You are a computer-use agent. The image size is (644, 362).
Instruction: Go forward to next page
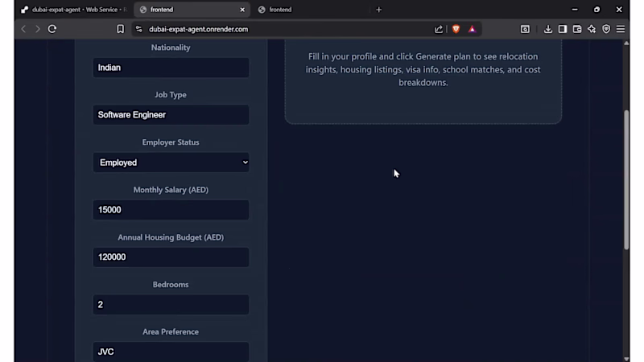pos(38,29)
